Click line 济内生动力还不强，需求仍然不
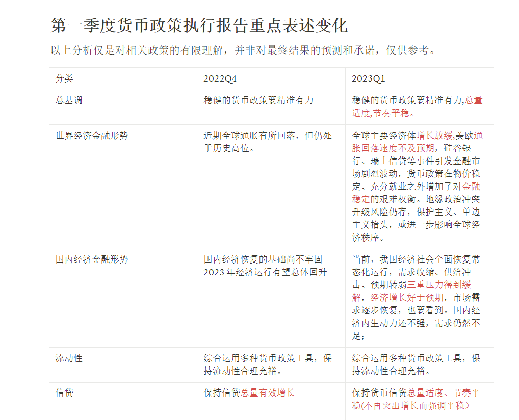 [x=416, y=323]
